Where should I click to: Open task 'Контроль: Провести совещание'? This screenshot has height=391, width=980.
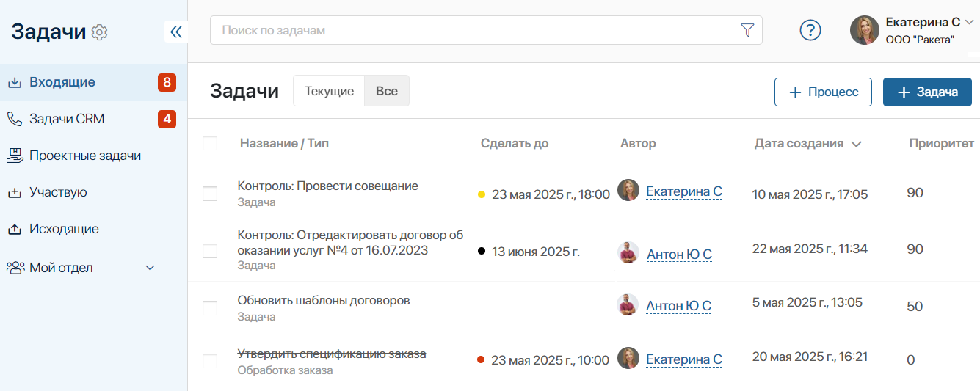click(x=327, y=186)
